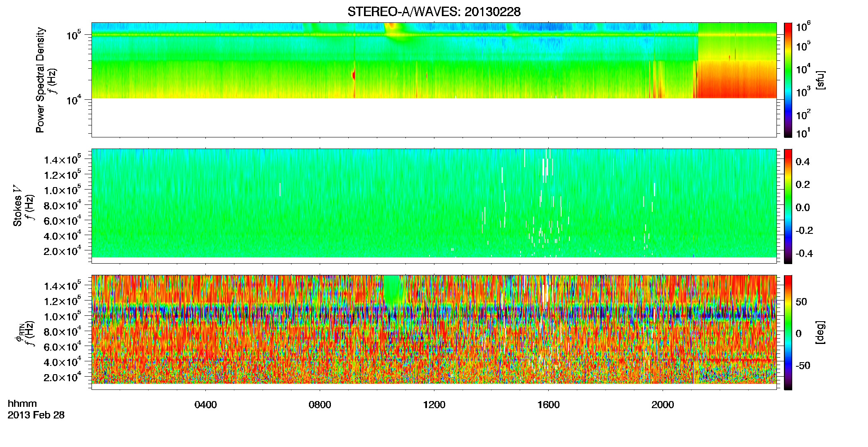Click the 2000 time tick label
Image resolution: width=868 pixels, height=447 pixels.
663,405
